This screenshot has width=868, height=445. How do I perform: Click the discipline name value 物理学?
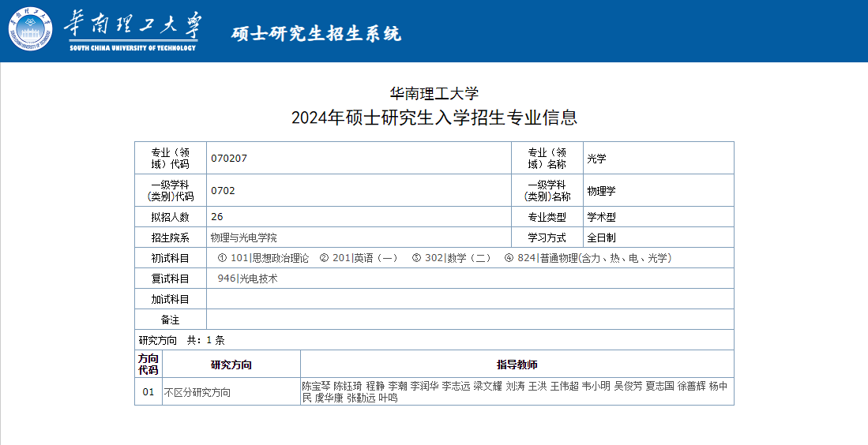tap(601, 191)
